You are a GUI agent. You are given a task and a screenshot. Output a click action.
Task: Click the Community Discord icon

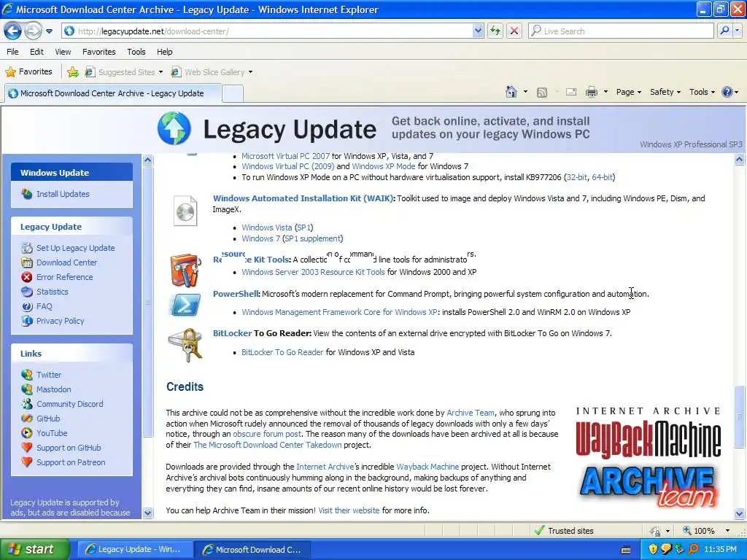click(27, 404)
